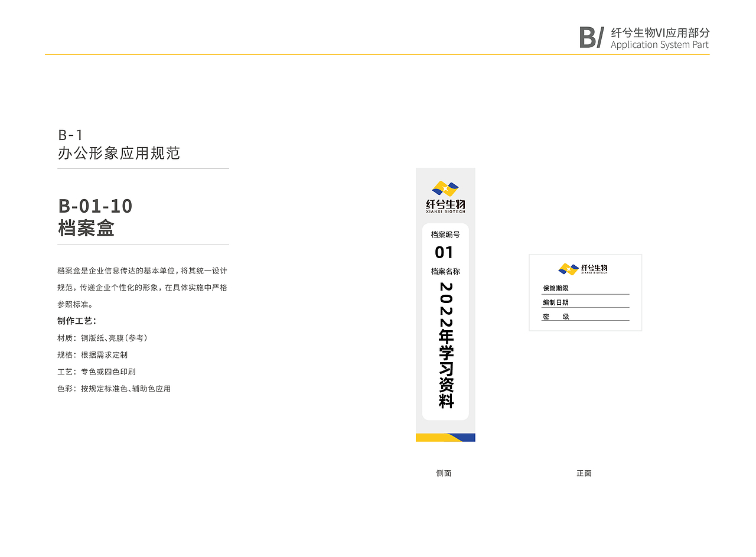Viewport: 756px width, 557px height.
Task: Click the yellow-blue color stripe under the box
Action: [x=445, y=437]
